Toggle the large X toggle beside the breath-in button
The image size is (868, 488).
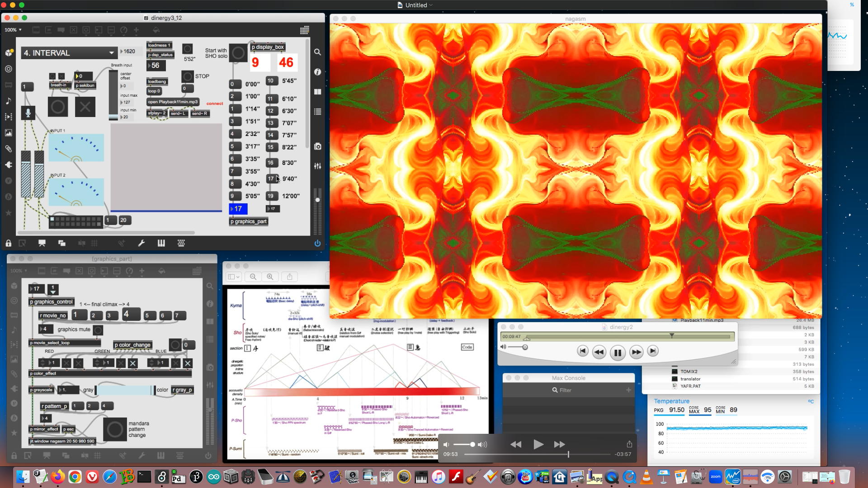tap(85, 107)
